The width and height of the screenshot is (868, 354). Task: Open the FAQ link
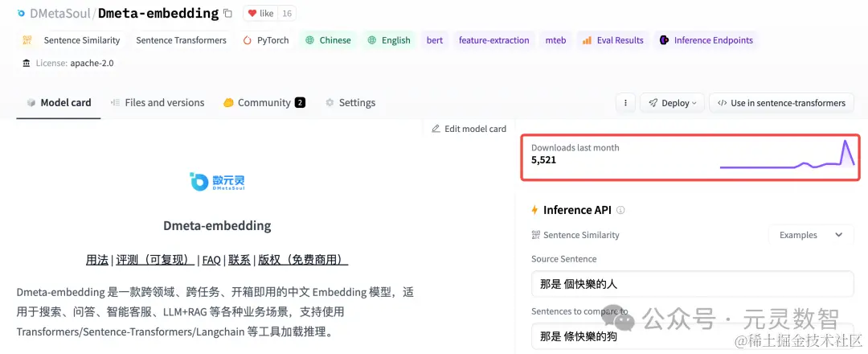pos(211,260)
